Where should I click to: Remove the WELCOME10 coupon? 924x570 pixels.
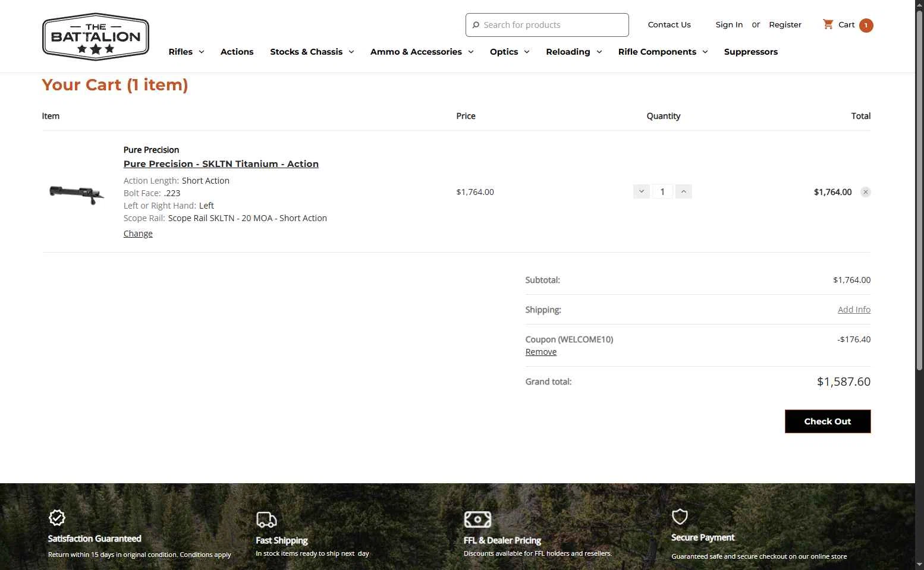click(x=541, y=352)
